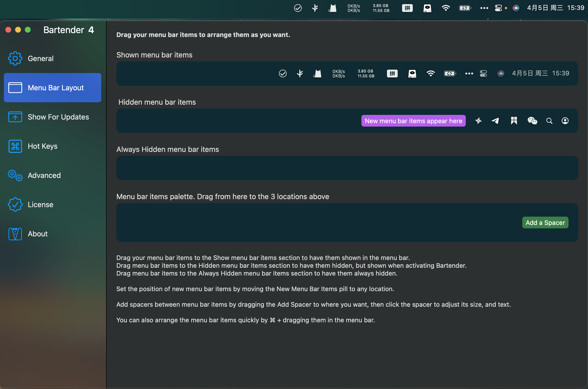Click disk drive icon in macOS menu bar
This screenshot has height=389, width=588.
(x=427, y=8)
